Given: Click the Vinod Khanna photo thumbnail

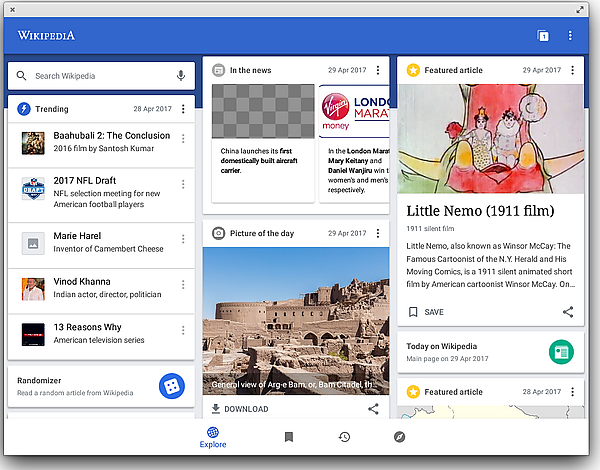Looking at the screenshot, I should click(33, 289).
